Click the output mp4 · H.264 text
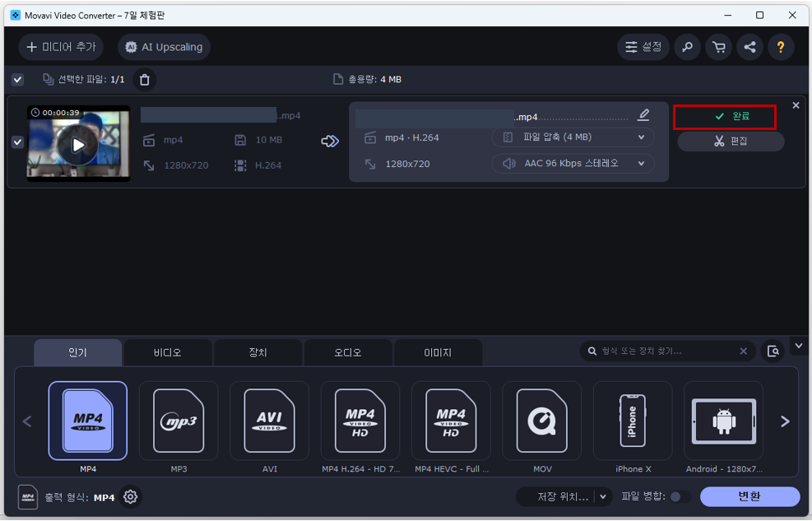Screen dimensions: 812x521 pyautogui.click(x=411, y=138)
